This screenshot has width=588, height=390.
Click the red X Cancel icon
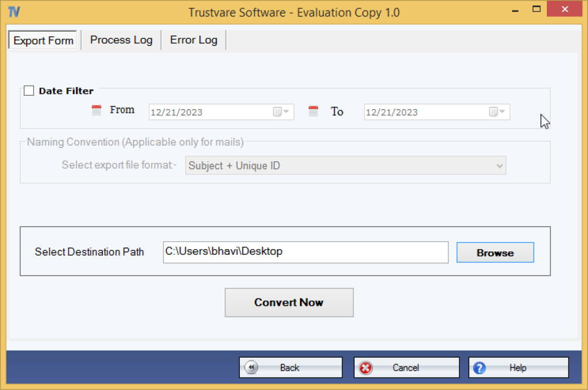point(366,368)
